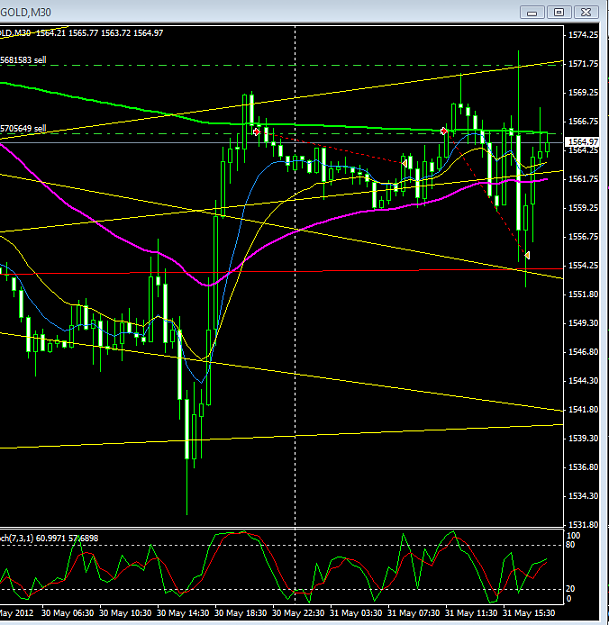Click the 31 May 07:30 time label
Viewport: 609px width, 625px height.
[x=414, y=613]
